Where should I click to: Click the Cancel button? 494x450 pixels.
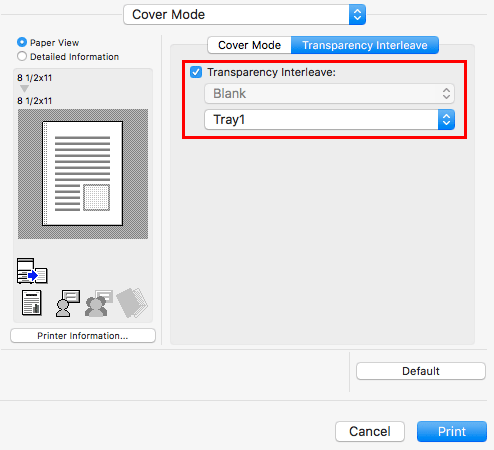(x=370, y=431)
